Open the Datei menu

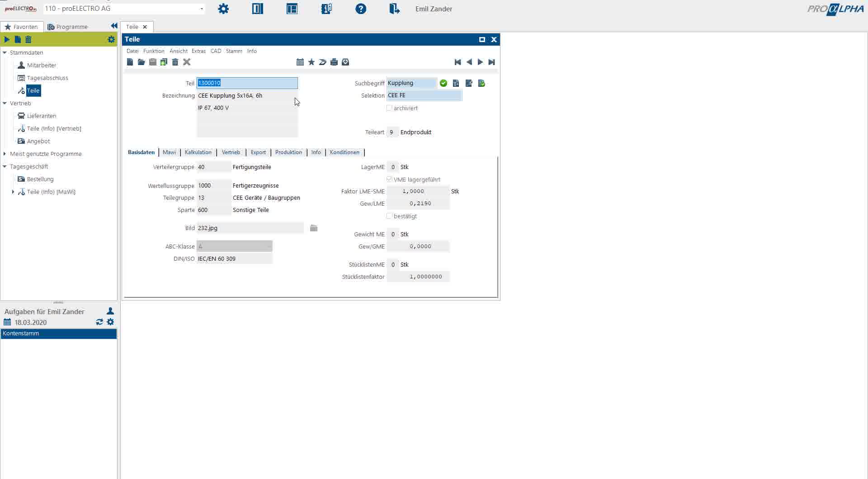click(132, 51)
